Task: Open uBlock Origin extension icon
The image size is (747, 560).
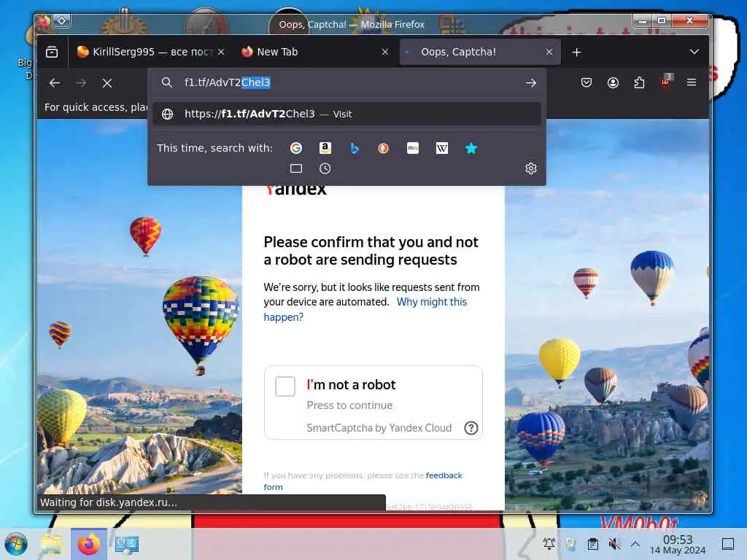Action: (x=666, y=82)
